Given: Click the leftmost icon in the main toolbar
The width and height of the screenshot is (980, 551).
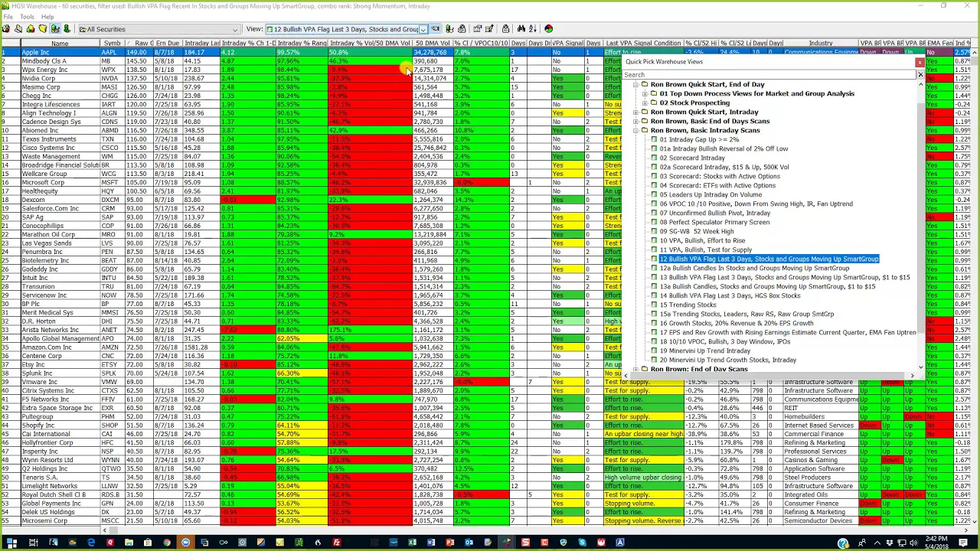Looking at the screenshot, I should tap(6, 29).
